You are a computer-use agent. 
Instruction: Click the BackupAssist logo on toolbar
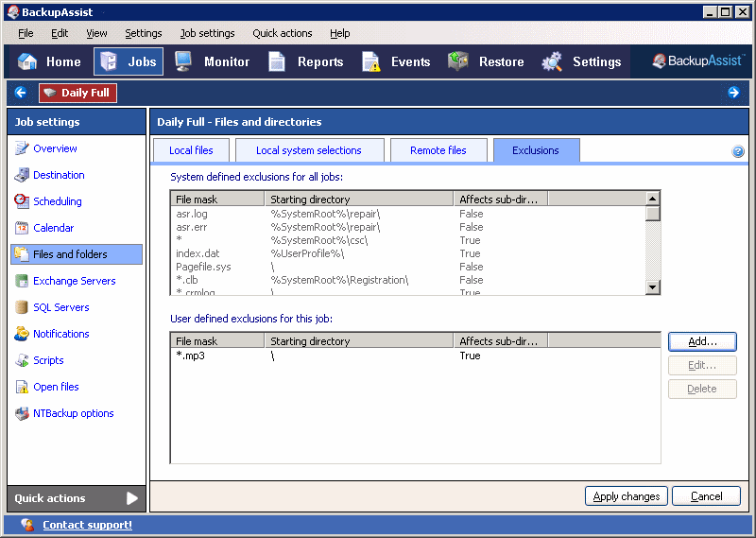[698, 61]
